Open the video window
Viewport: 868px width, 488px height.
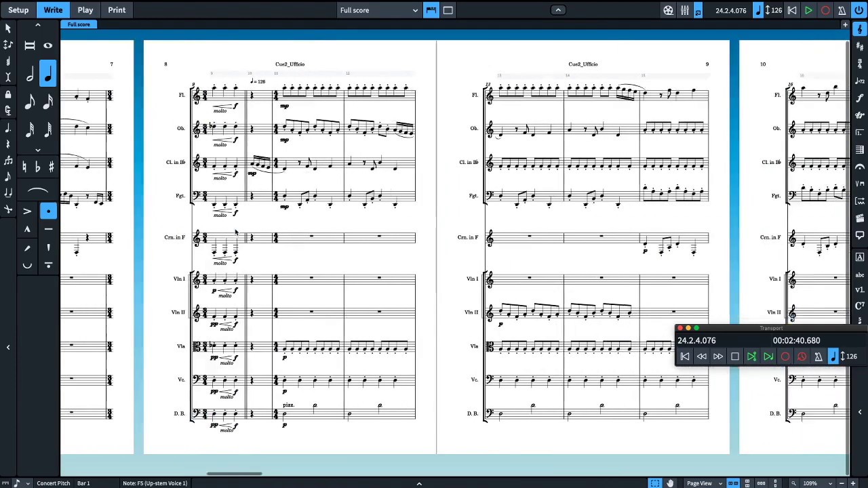[669, 10]
